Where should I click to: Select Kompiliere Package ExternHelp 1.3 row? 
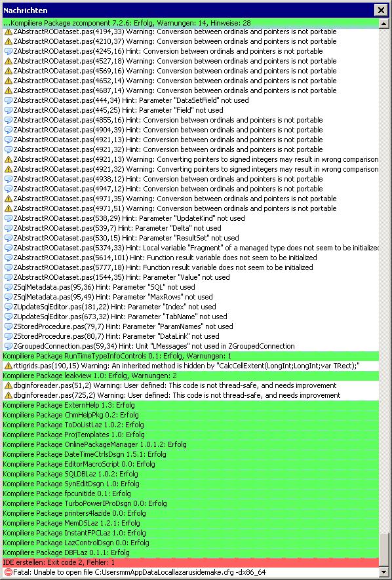coord(191,406)
